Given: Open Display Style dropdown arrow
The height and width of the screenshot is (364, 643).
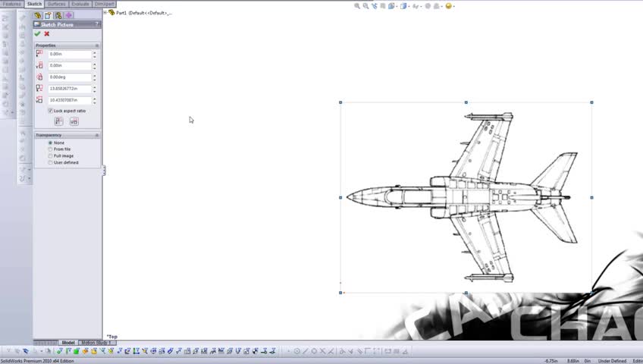Looking at the screenshot, I should click(x=409, y=7).
